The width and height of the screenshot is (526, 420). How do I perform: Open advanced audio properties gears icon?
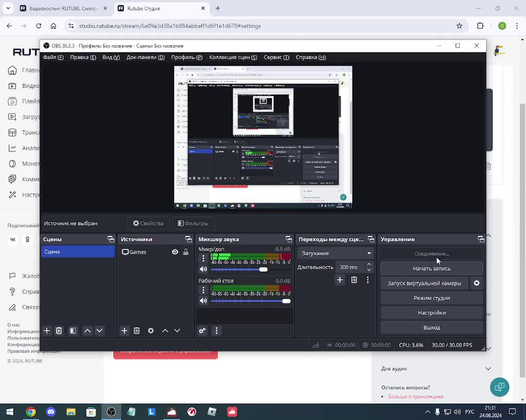pos(202,331)
